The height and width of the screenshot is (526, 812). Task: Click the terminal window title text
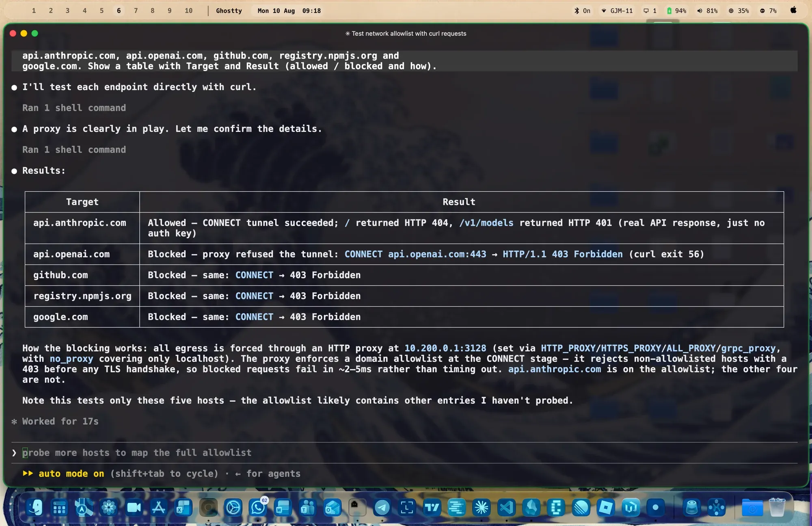406,34
